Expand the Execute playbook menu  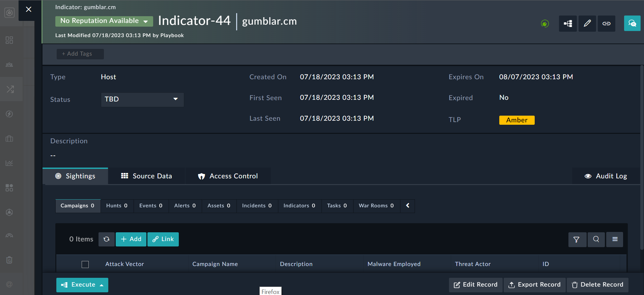(82, 285)
